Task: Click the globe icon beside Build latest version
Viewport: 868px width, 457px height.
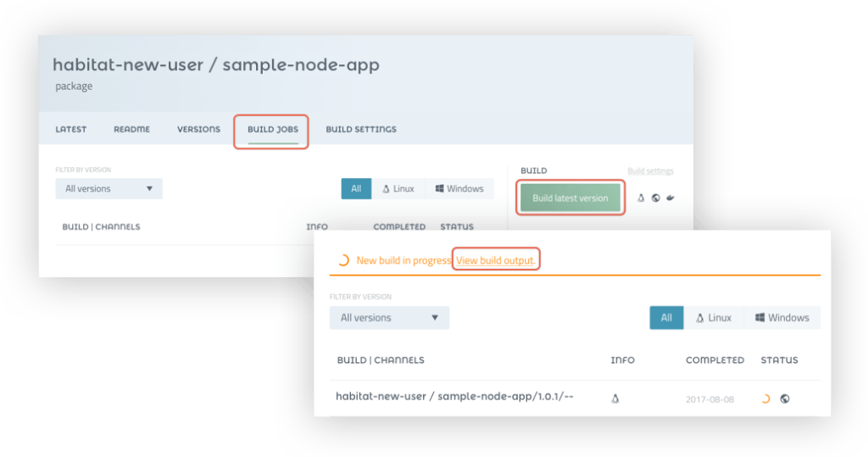Action: point(656,198)
